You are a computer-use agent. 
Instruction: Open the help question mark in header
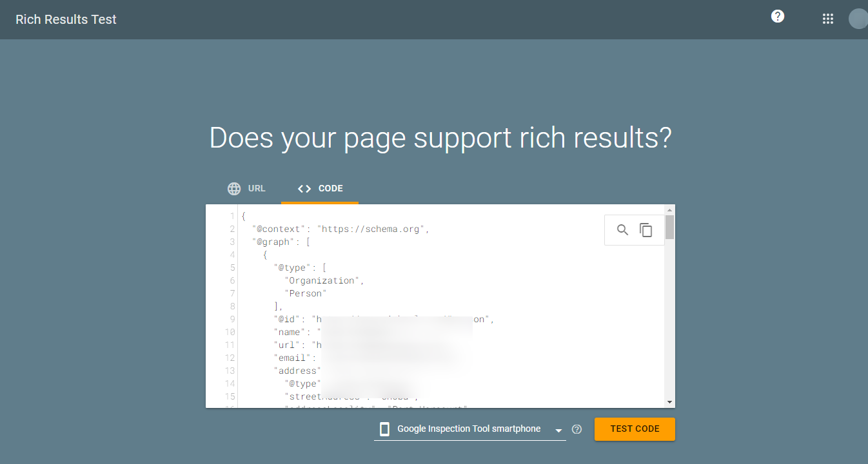(778, 17)
